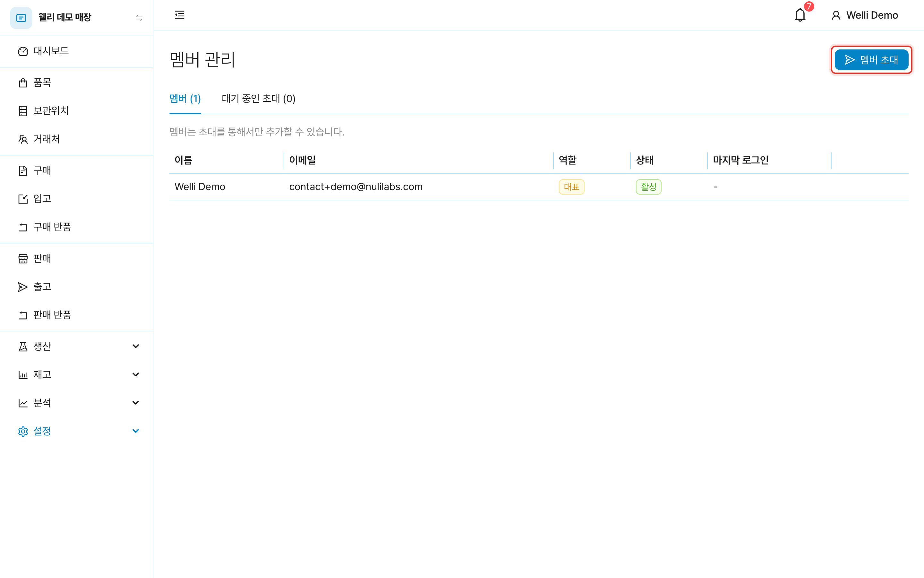This screenshot has height=578, width=924.
Task: Open the 품목 menu item
Action: [x=77, y=83]
